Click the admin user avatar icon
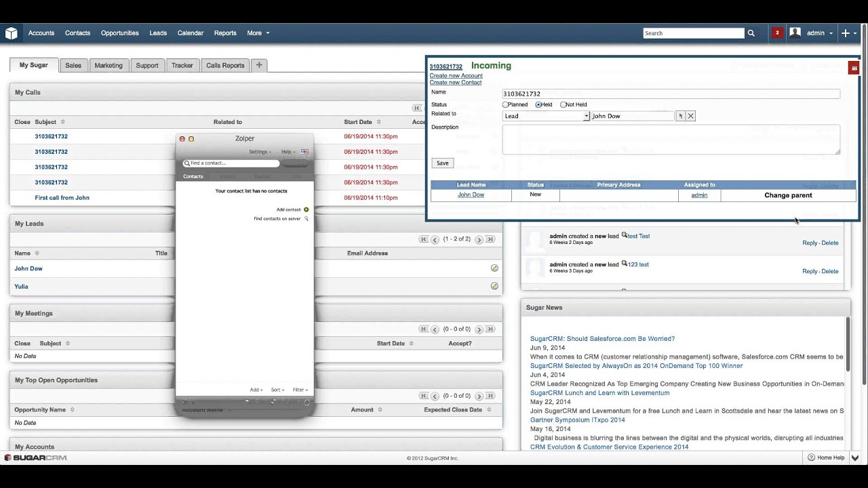The height and width of the screenshot is (488, 868). (x=795, y=33)
